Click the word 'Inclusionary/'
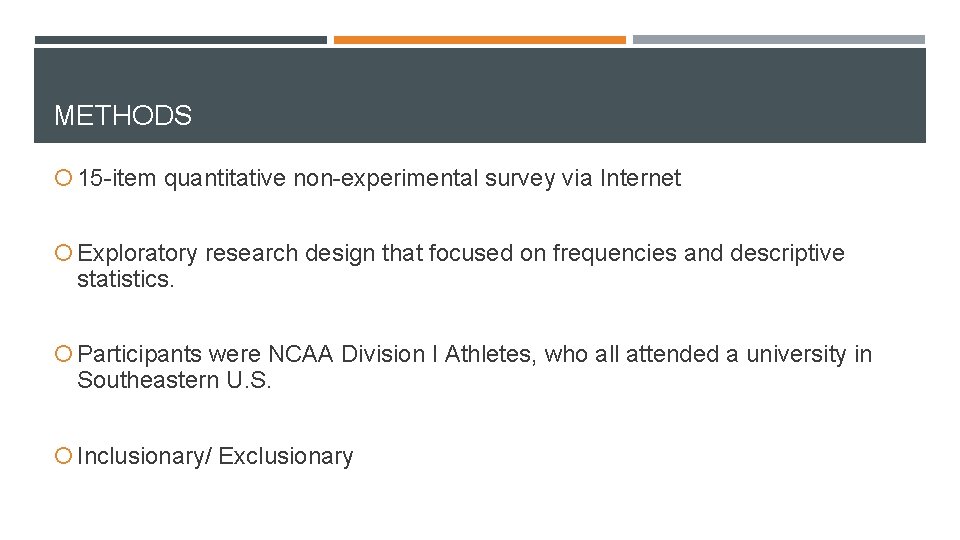The image size is (960, 540). click(144, 456)
